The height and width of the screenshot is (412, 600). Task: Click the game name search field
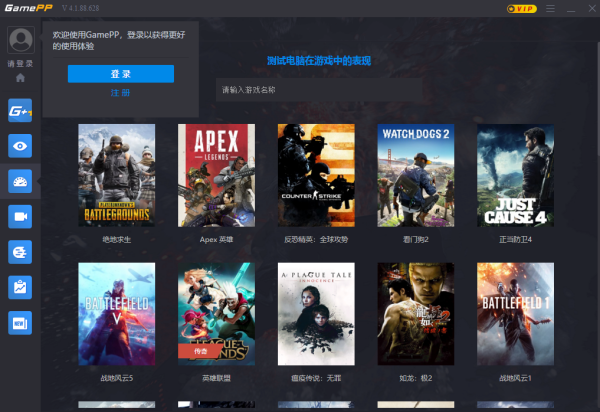[319, 90]
